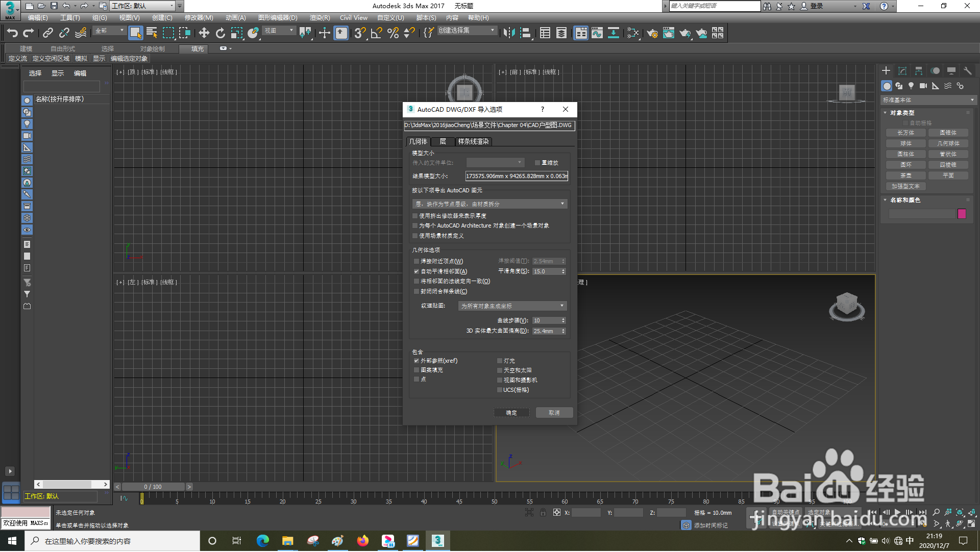Choose the Select and Rotate tool
This screenshot has height=552, width=980.
(220, 33)
